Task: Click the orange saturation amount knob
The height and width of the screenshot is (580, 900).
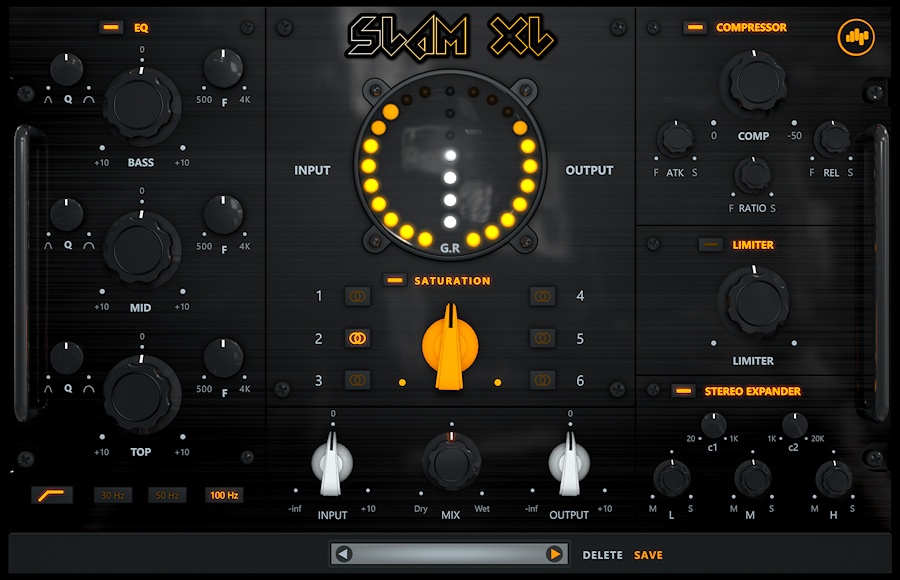Action: (450, 347)
